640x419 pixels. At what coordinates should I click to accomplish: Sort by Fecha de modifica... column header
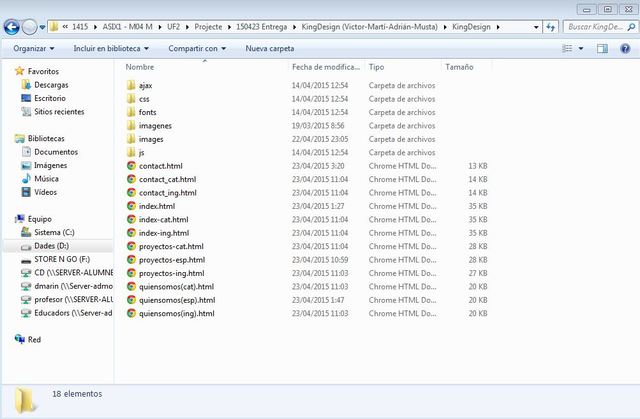pos(326,67)
